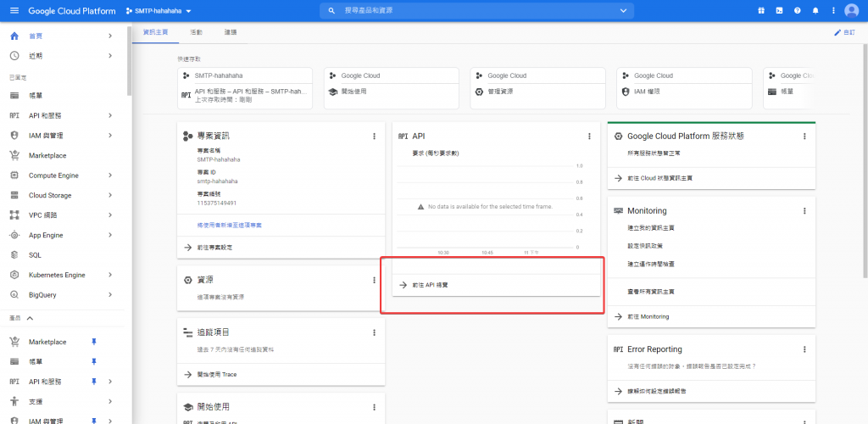Select the 資訊主頁 tab

(x=155, y=33)
